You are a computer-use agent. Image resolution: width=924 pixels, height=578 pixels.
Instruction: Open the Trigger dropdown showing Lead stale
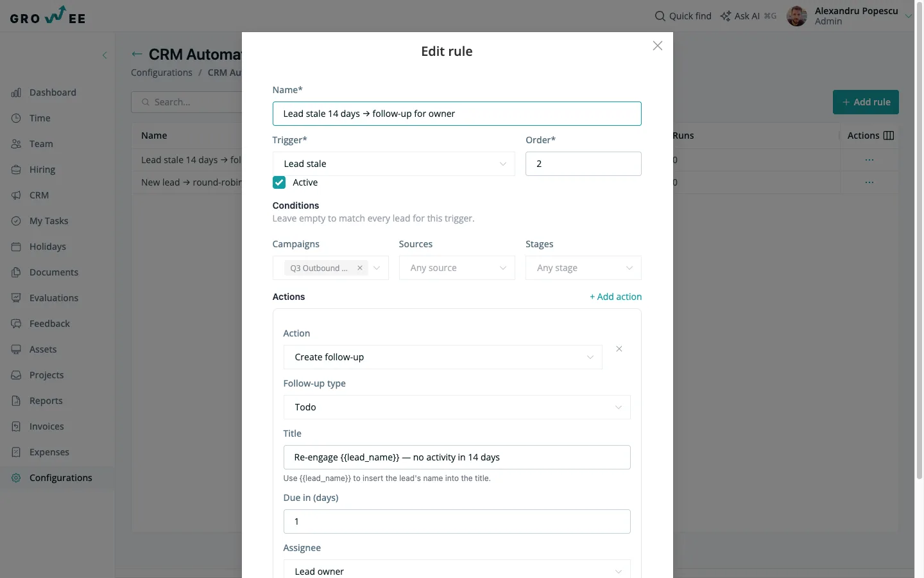point(394,164)
